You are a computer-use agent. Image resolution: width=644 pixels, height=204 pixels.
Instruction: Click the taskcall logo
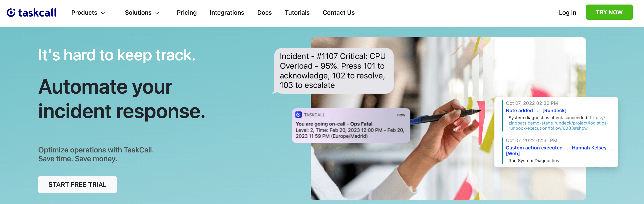pos(31,12)
